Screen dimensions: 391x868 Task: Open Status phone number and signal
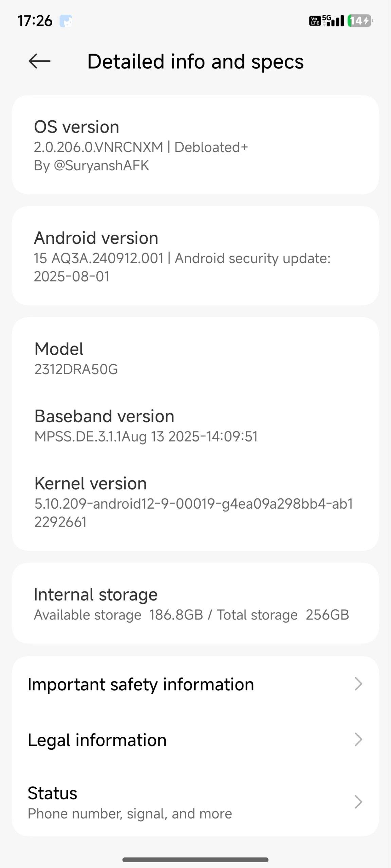pyautogui.click(x=130, y=802)
